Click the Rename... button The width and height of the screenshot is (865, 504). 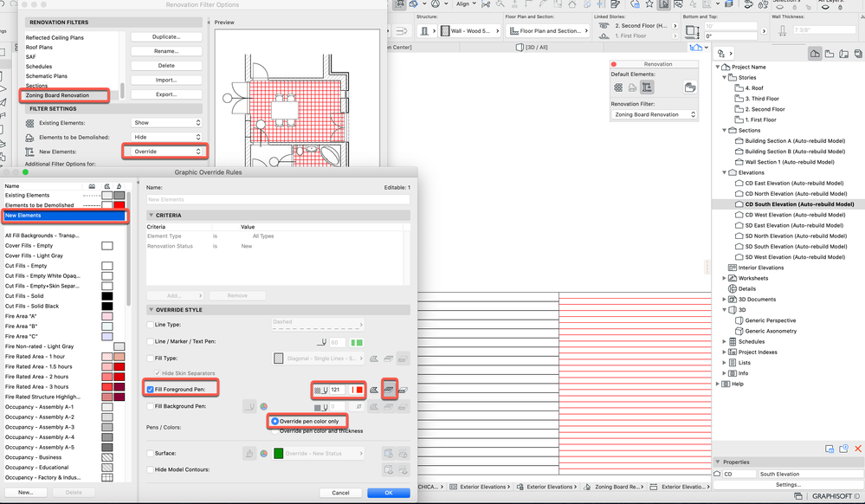click(166, 51)
